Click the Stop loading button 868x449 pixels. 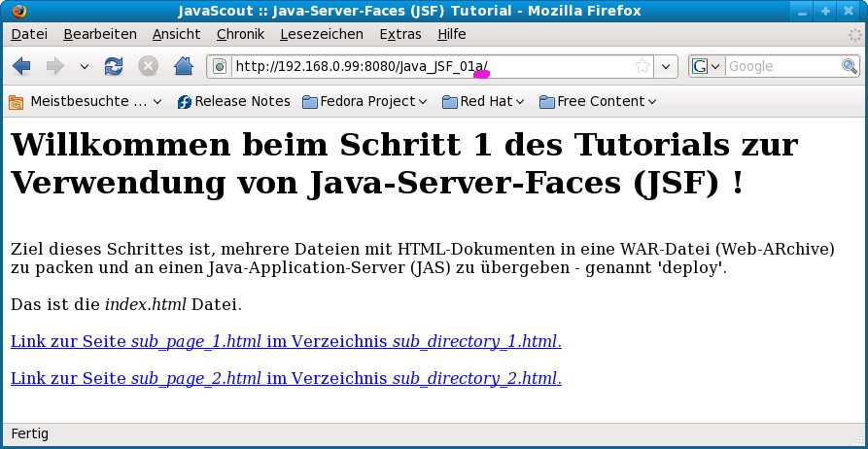148,66
